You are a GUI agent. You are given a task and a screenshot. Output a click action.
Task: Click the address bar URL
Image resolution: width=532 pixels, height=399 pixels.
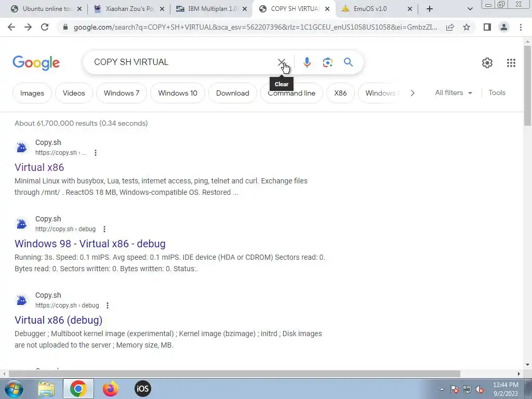[x=255, y=27]
